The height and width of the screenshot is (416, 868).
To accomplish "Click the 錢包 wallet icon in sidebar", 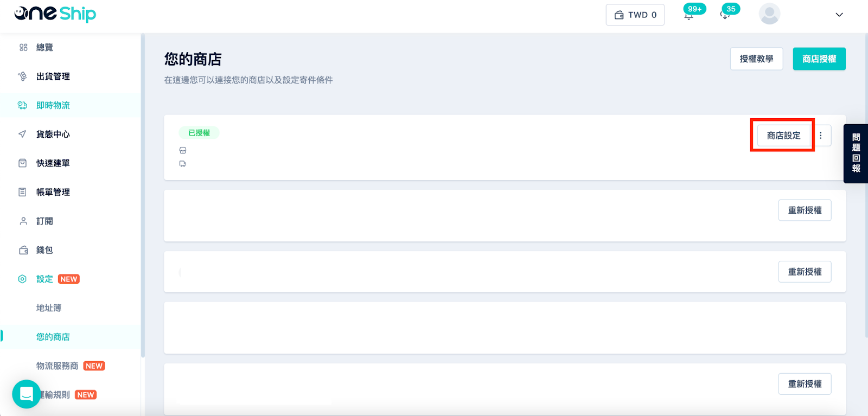I will pos(23,250).
